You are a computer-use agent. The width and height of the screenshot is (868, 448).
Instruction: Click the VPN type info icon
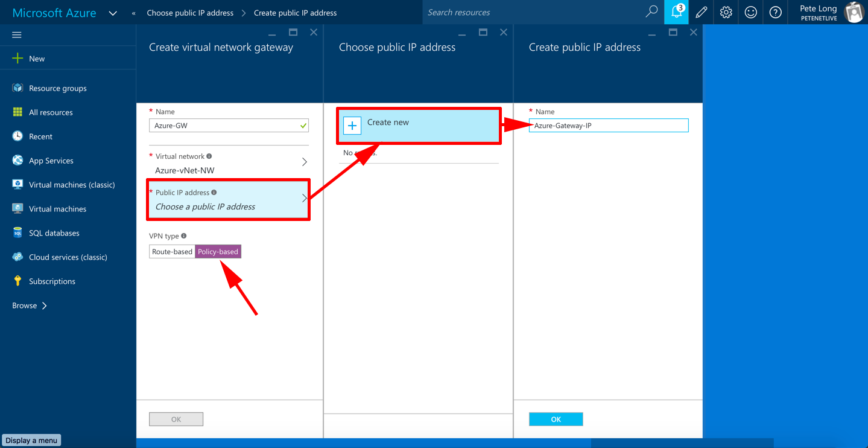pyautogui.click(x=184, y=236)
